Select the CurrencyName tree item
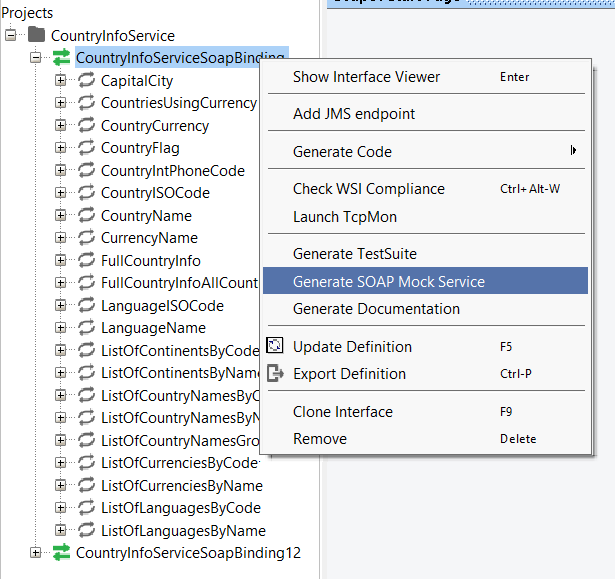This screenshot has width=615, height=579. pyautogui.click(x=149, y=238)
